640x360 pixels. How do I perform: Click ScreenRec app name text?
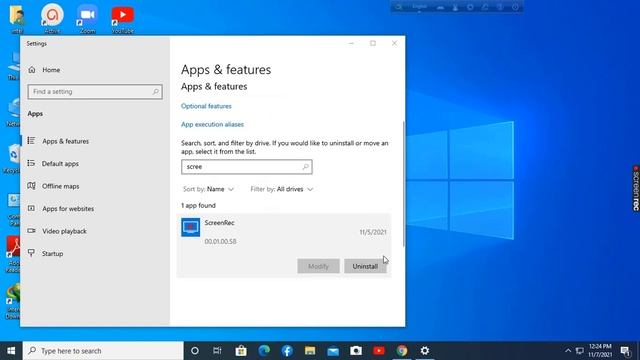point(220,223)
